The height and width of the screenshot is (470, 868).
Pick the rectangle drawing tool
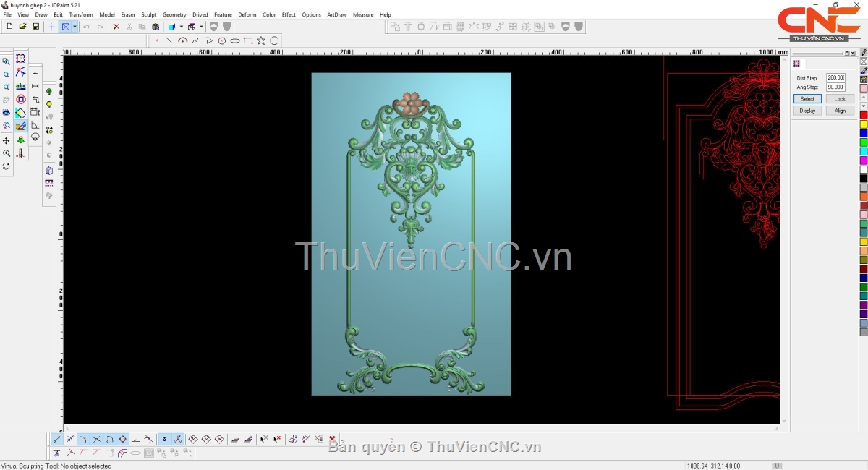pyautogui.click(x=248, y=40)
